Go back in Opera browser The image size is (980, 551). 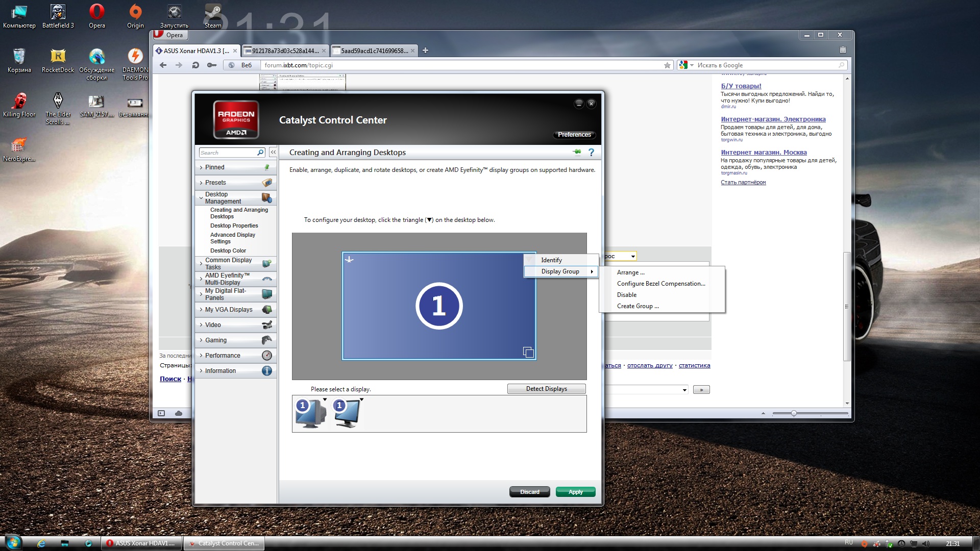tap(163, 65)
